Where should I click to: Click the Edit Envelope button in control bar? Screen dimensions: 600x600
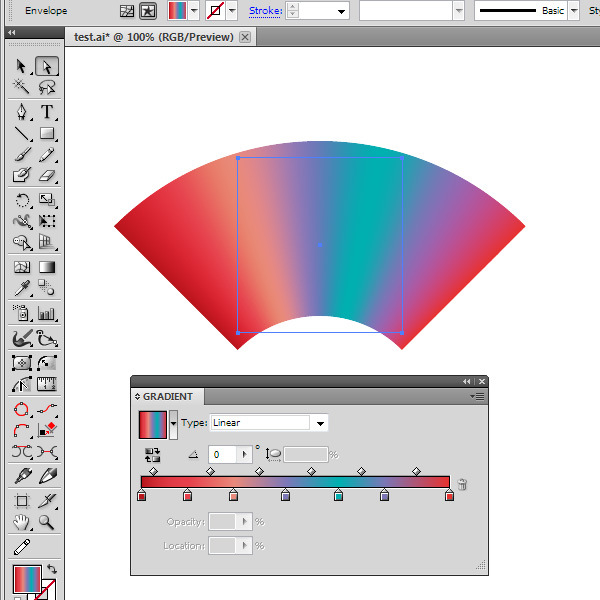pyautogui.click(x=127, y=11)
